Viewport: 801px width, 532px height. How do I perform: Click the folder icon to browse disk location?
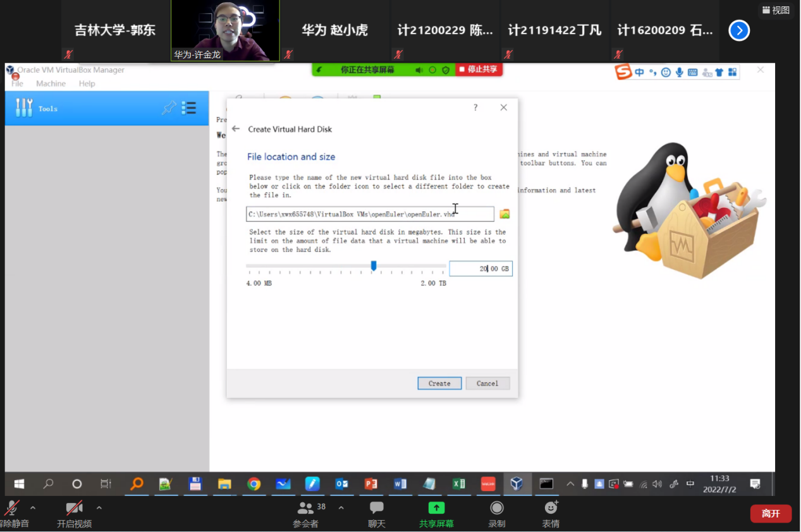pyautogui.click(x=504, y=214)
